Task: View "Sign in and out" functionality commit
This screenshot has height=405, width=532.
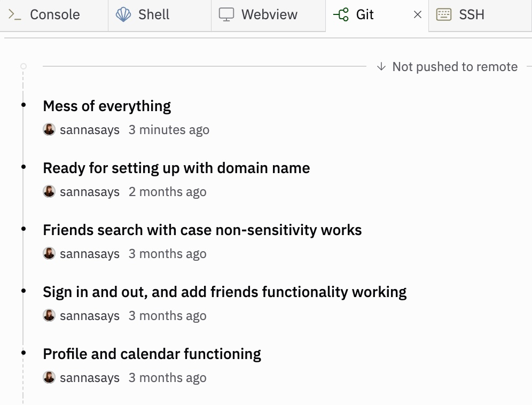Action: pos(224,292)
